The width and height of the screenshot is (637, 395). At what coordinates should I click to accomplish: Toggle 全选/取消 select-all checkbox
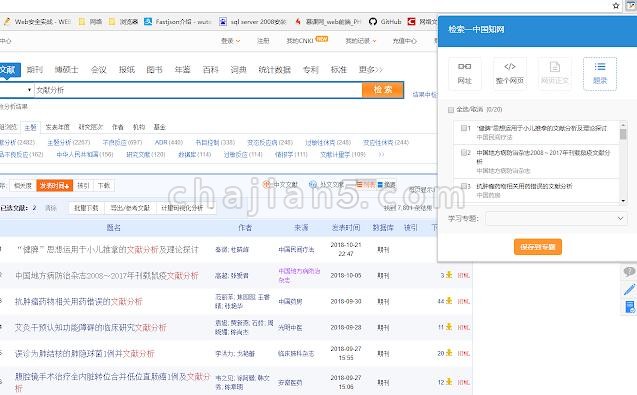pyautogui.click(x=451, y=110)
